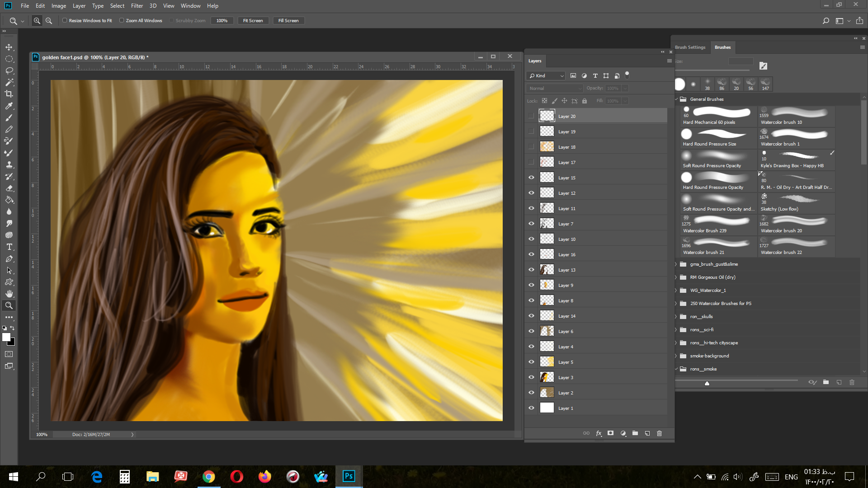Select the Brush tool in toolbar

point(9,117)
